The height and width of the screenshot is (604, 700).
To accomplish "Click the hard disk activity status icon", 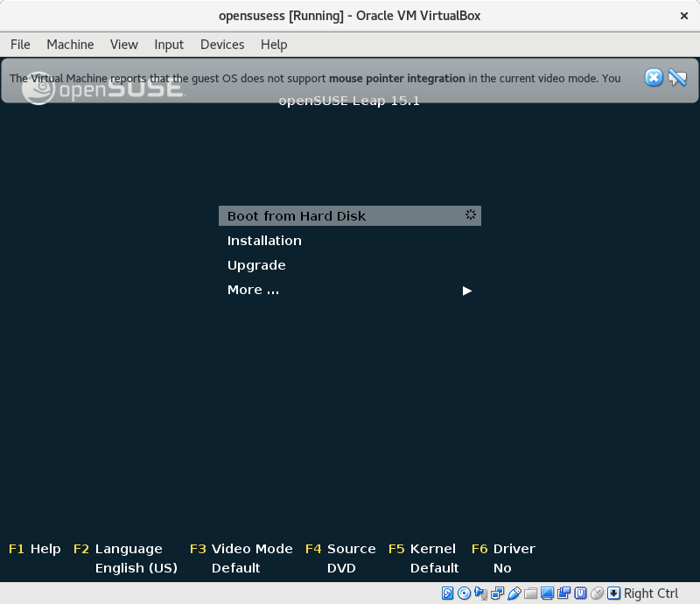I will tap(448, 593).
